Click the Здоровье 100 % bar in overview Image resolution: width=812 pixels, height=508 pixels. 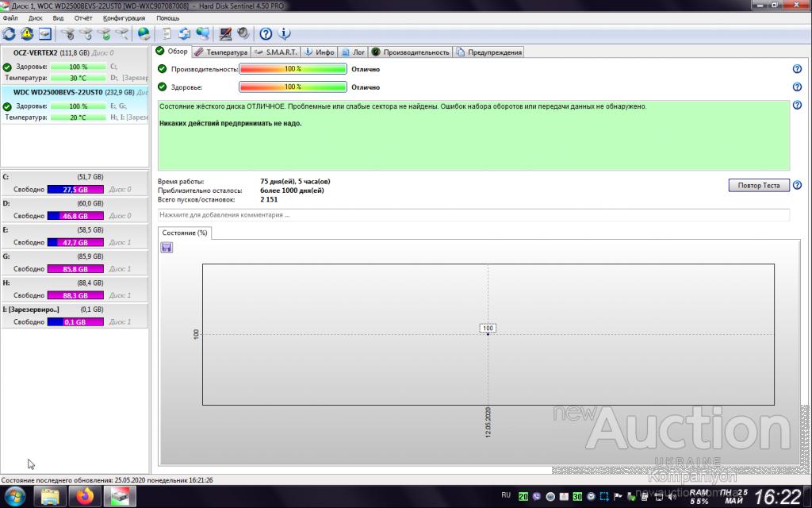coord(293,87)
